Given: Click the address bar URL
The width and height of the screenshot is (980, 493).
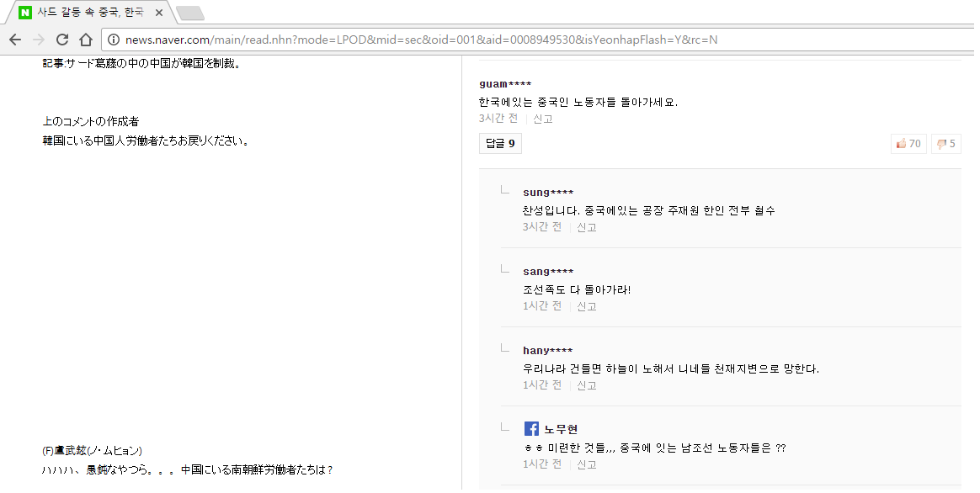Looking at the screenshot, I should (421, 40).
